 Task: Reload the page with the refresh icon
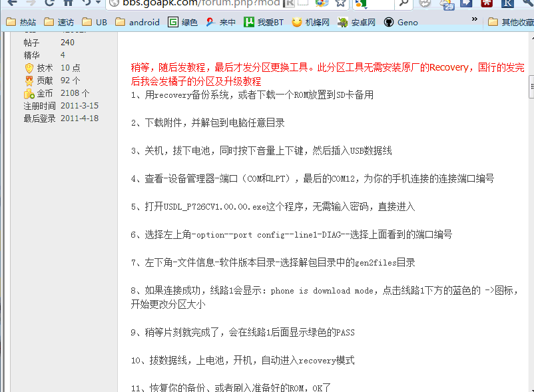50,3
